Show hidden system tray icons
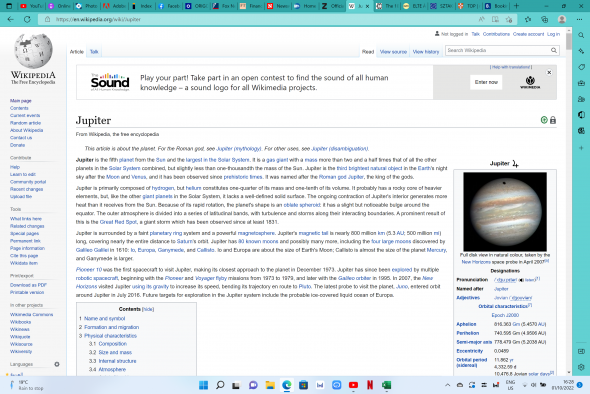The image size is (590, 394). coord(447,385)
